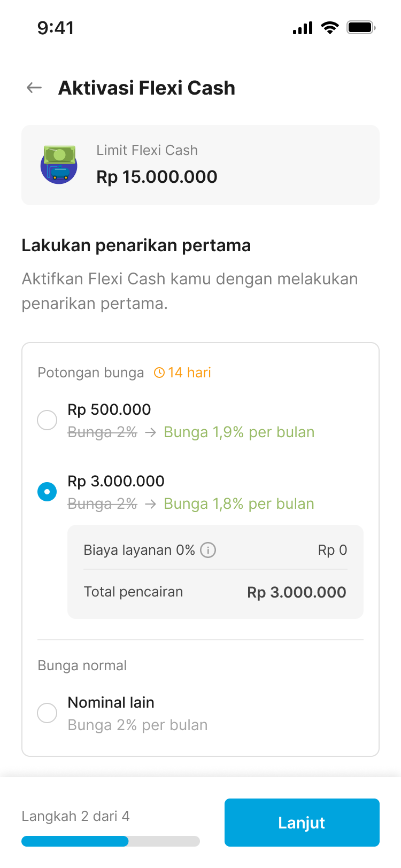Tap the Bunga 1,9% per bulan text
The height and width of the screenshot is (868, 401).
tap(239, 432)
